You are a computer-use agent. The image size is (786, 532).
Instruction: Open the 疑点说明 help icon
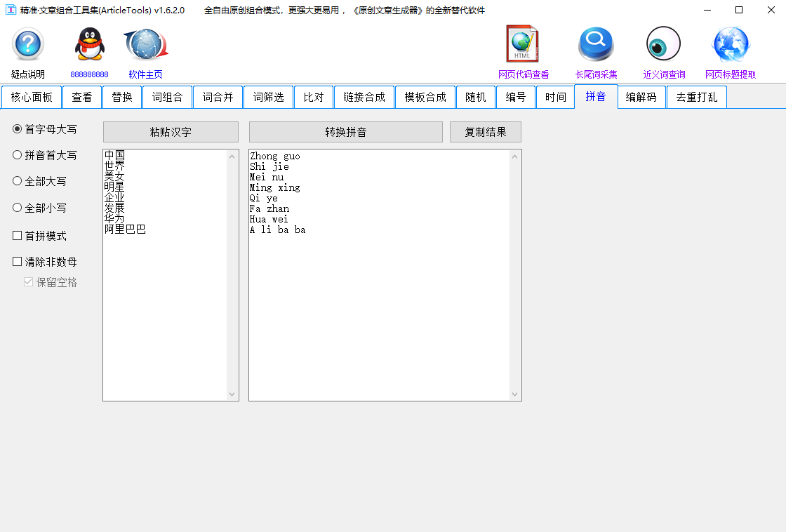27,46
